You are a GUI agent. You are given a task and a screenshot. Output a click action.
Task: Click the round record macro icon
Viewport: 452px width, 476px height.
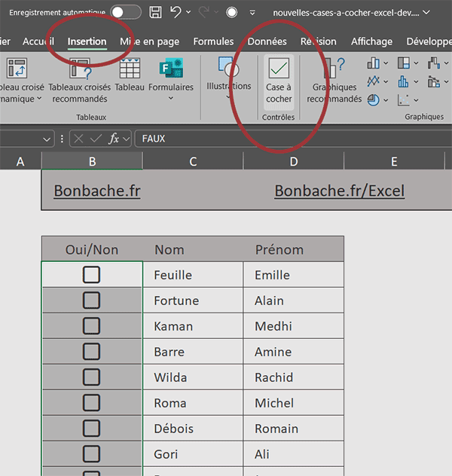(x=231, y=13)
